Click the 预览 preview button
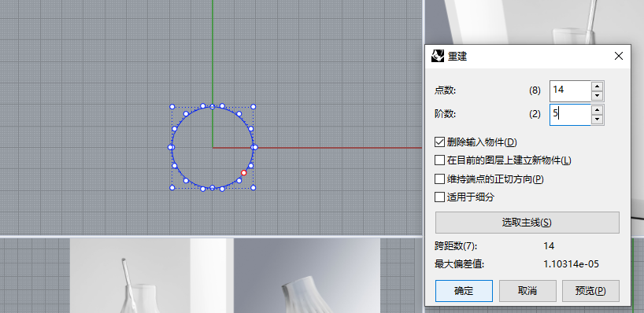 590,291
